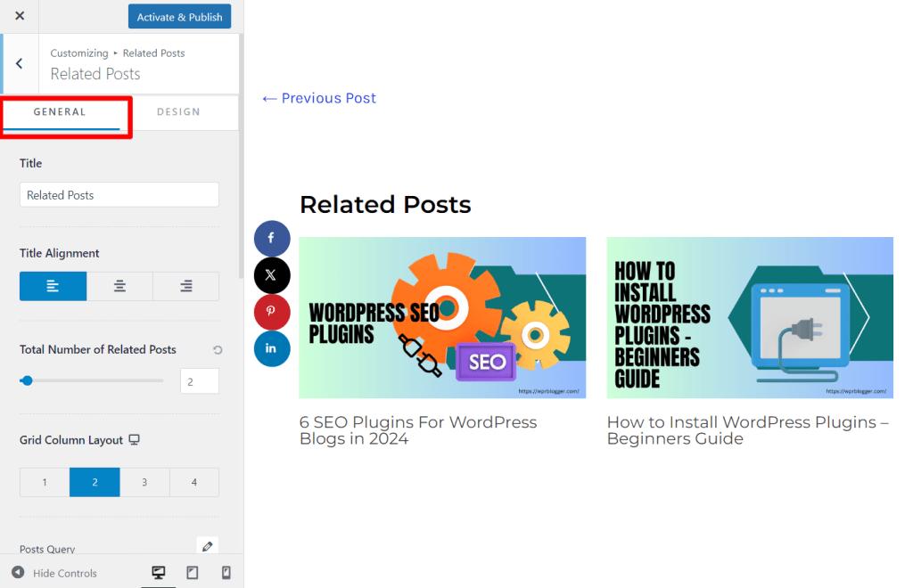Click the sidebar panel scrollbar

pyautogui.click(x=241, y=157)
